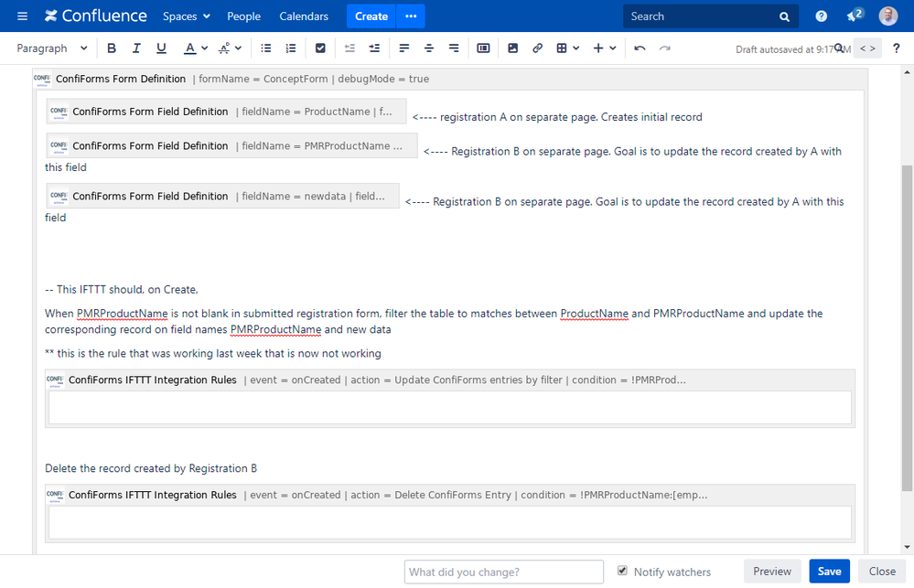Select the Update ConfiForms entries IFTTT macro
This screenshot has height=588, width=914.
coord(450,380)
